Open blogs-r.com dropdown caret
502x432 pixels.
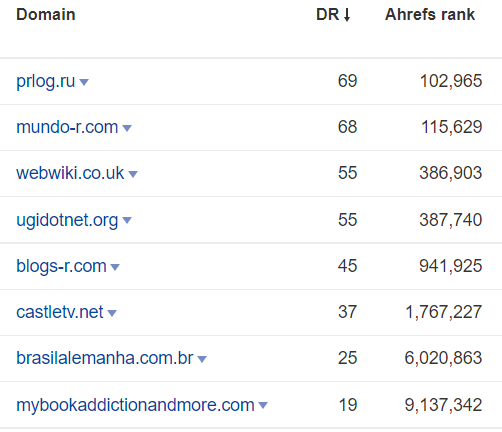point(115,267)
